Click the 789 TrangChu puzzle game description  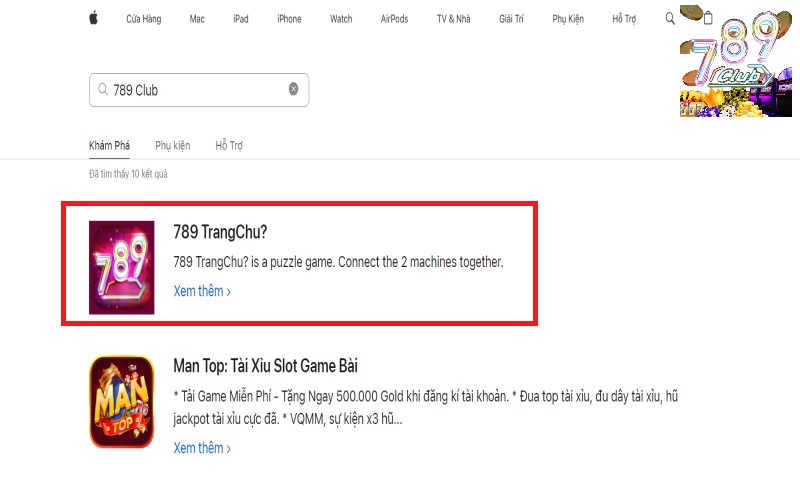(338, 262)
